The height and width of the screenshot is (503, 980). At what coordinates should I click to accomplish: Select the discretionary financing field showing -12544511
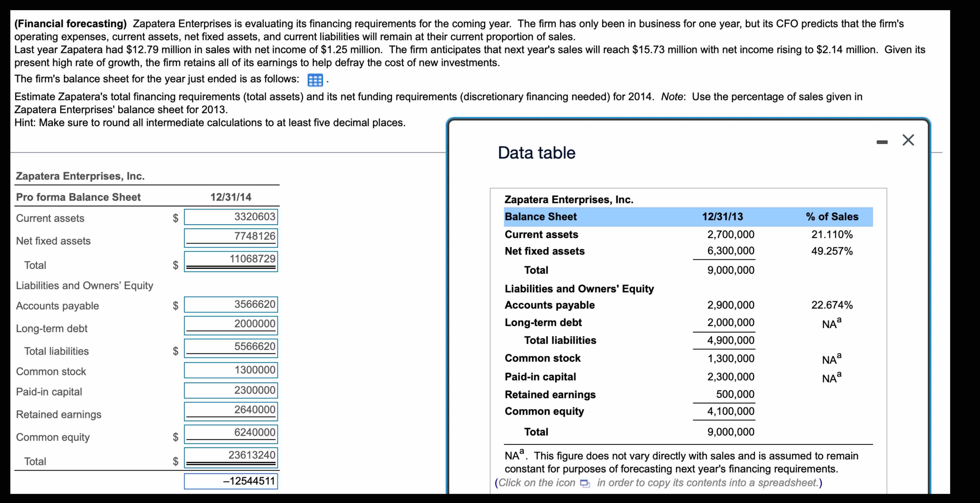pos(231,481)
